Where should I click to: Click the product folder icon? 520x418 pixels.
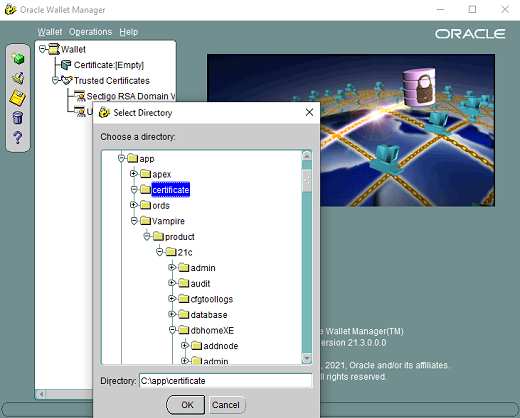(158, 236)
